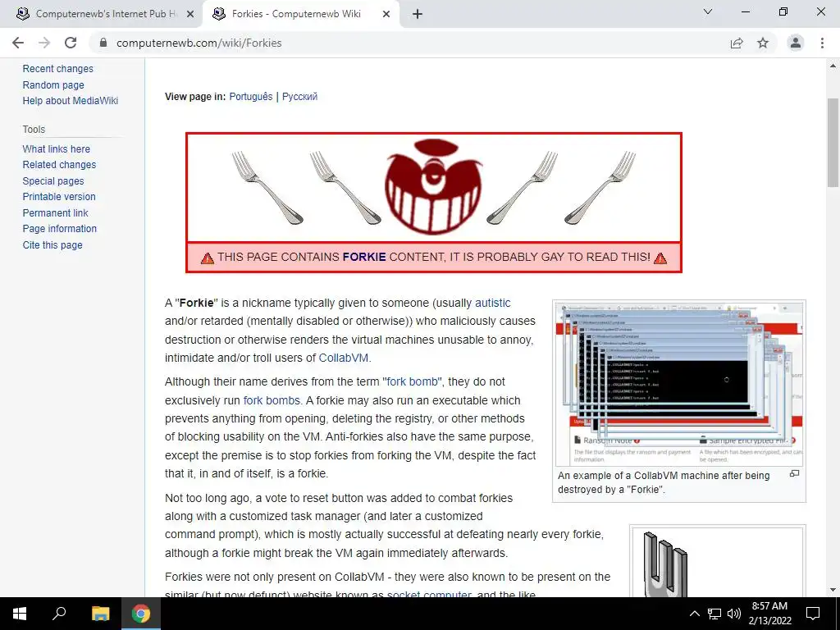
Task: Open the fork bombs link
Action: (x=272, y=400)
